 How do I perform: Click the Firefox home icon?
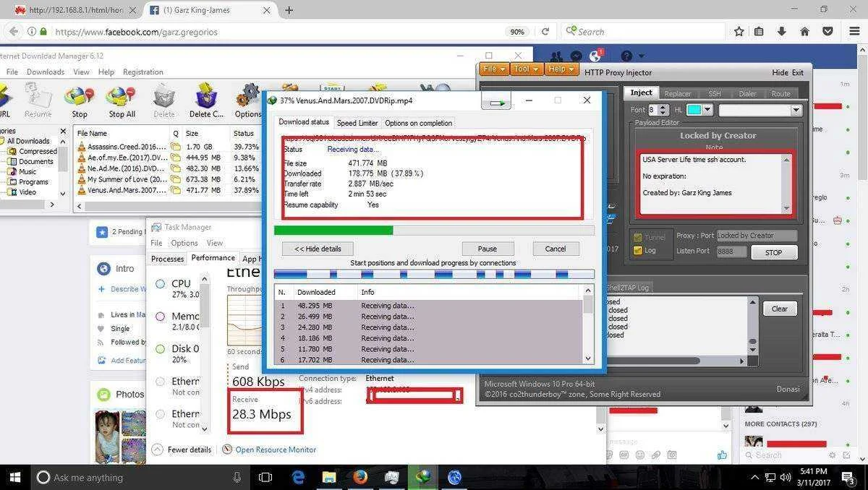pyautogui.click(x=804, y=32)
